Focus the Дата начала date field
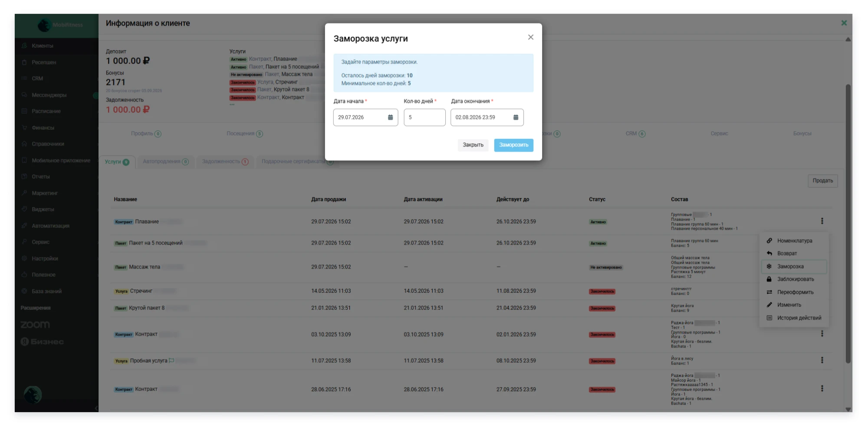Image resolution: width=868 pixels, height=426 pixels. [365, 118]
